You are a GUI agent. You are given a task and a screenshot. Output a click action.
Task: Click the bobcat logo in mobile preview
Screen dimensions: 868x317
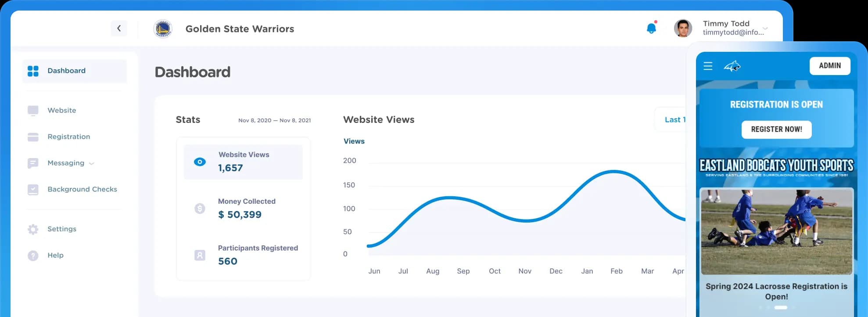tap(732, 66)
